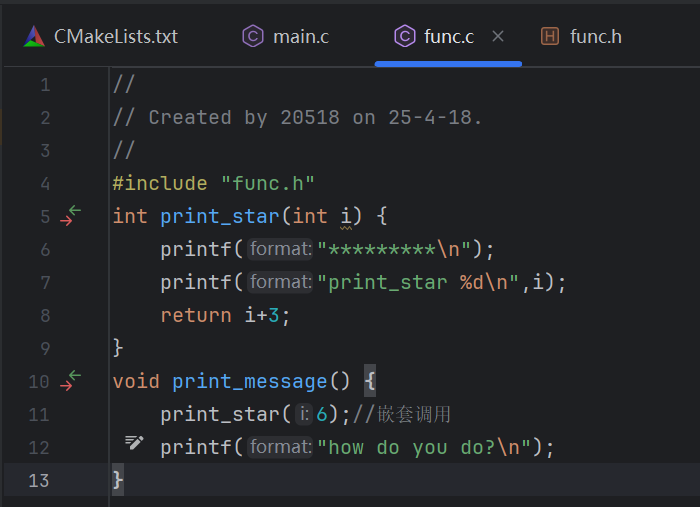700x507 pixels.
Task: Click the #include directive keyword
Action: tap(160, 183)
